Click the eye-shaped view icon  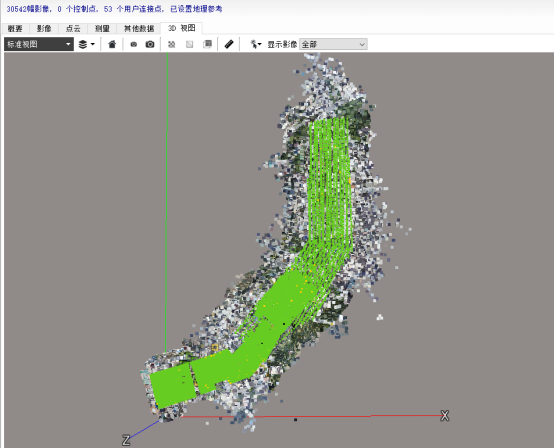134,44
